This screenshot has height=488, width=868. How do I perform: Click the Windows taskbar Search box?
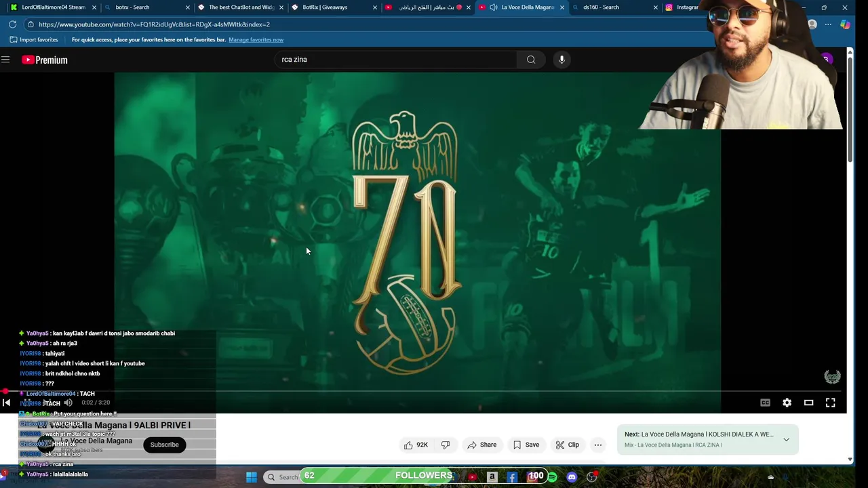281,477
